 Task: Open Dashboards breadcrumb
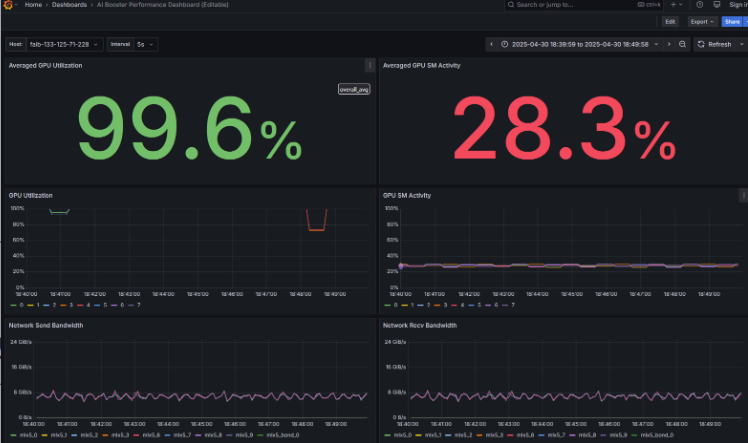(x=69, y=5)
